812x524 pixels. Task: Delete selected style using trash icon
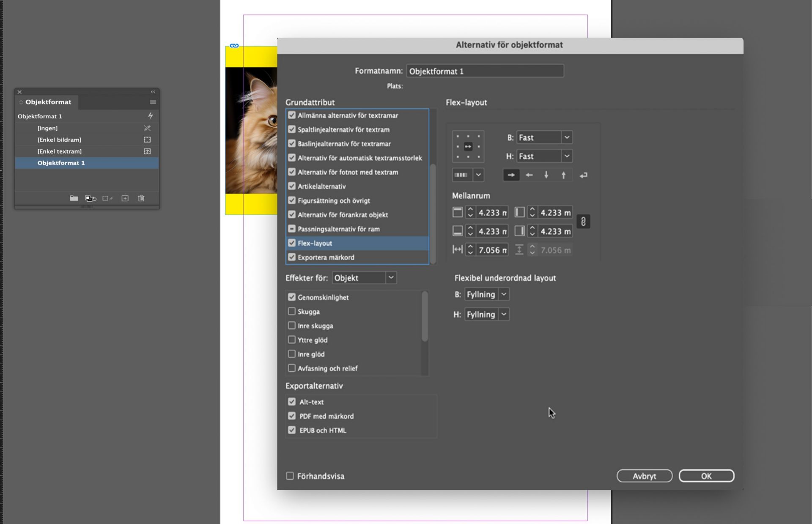pyautogui.click(x=141, y=198)
